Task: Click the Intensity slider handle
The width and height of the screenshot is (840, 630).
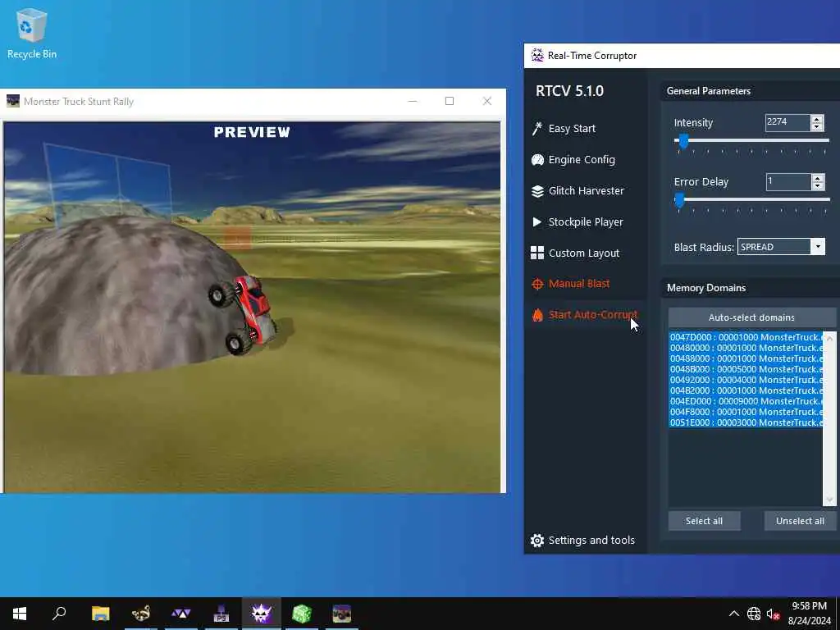Action: 683,141
